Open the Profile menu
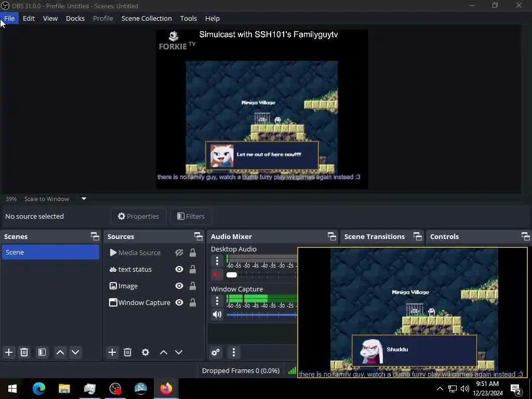 click(x=103, y=18)
